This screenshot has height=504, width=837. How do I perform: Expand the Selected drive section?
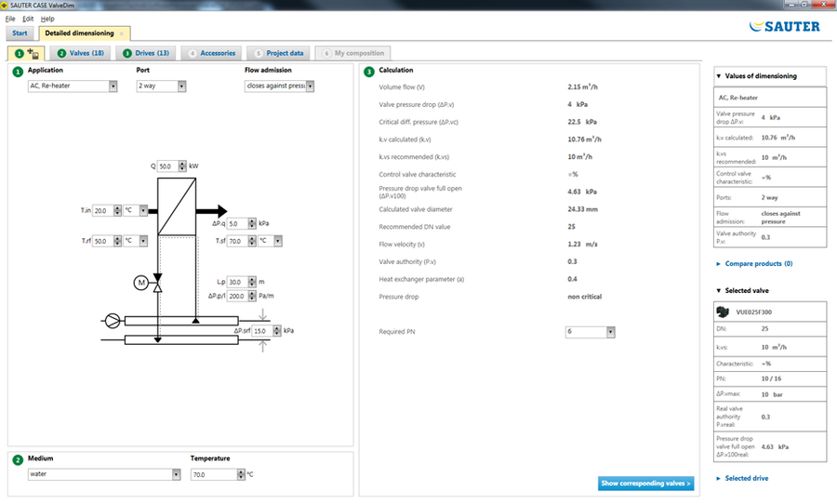(718, 479)
